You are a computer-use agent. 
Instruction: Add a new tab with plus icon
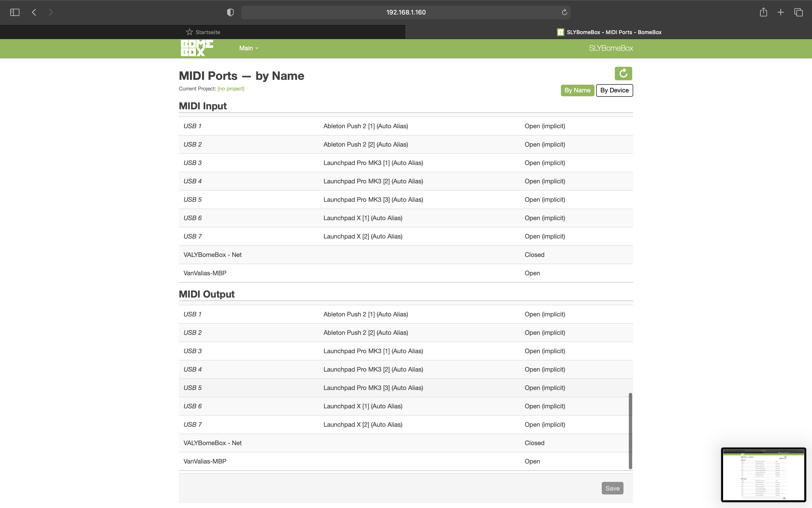pos(780,12)
